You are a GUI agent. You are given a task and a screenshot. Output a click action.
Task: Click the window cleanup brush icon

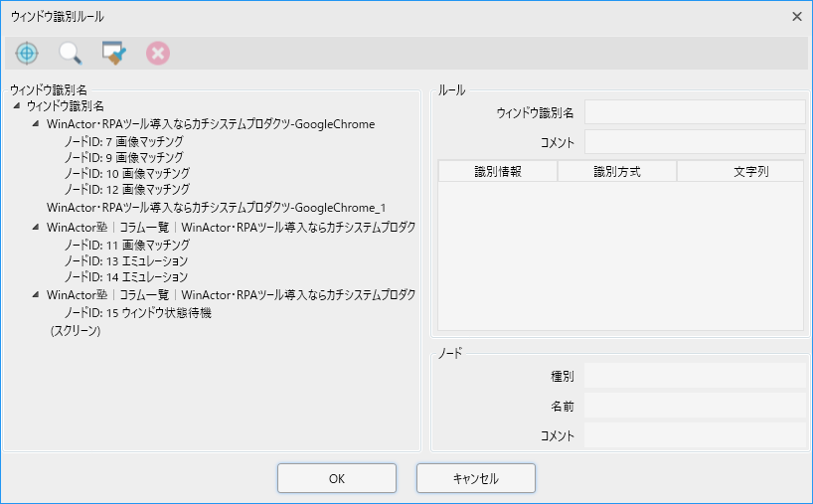click(113, 54)
